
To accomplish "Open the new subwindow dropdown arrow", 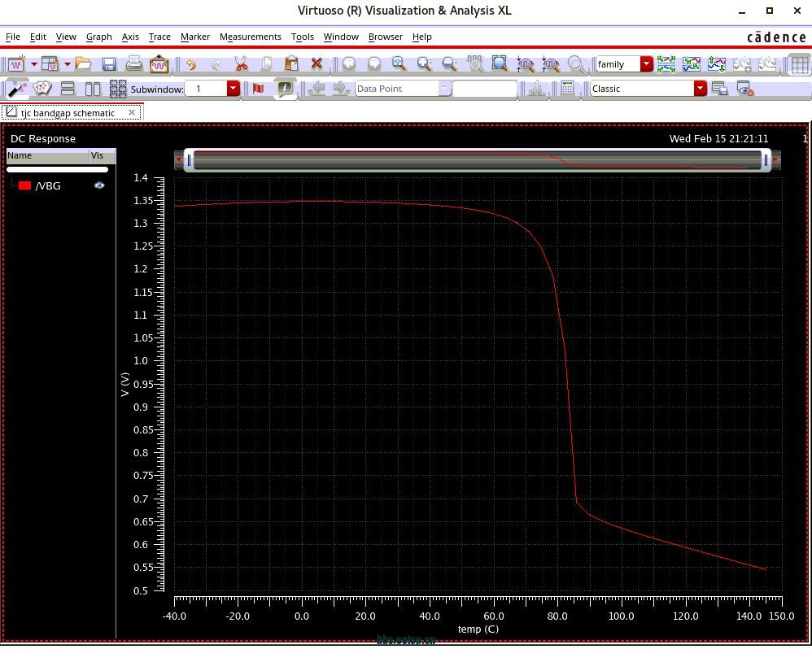I will coord(68,64).
